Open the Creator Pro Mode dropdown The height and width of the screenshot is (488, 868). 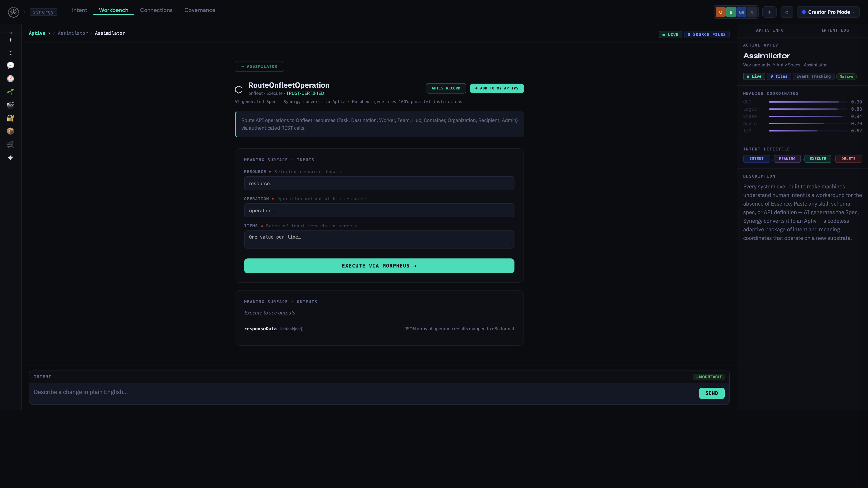pos(828,12)
